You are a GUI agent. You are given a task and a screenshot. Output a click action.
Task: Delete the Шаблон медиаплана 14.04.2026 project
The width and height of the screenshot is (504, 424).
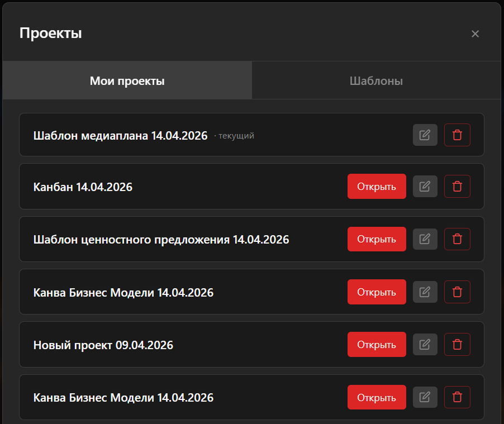pos(457,135)
